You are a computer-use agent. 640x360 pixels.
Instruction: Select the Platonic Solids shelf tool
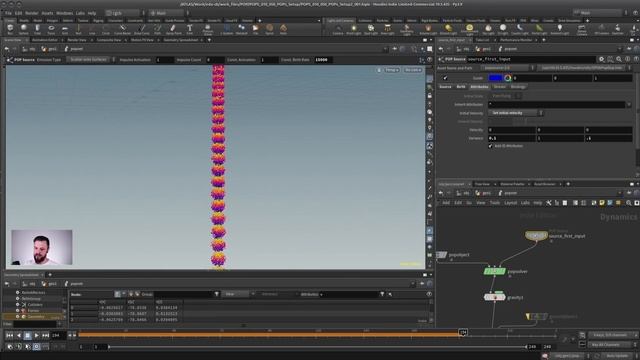pyautogui.click(x=208, y=29)
